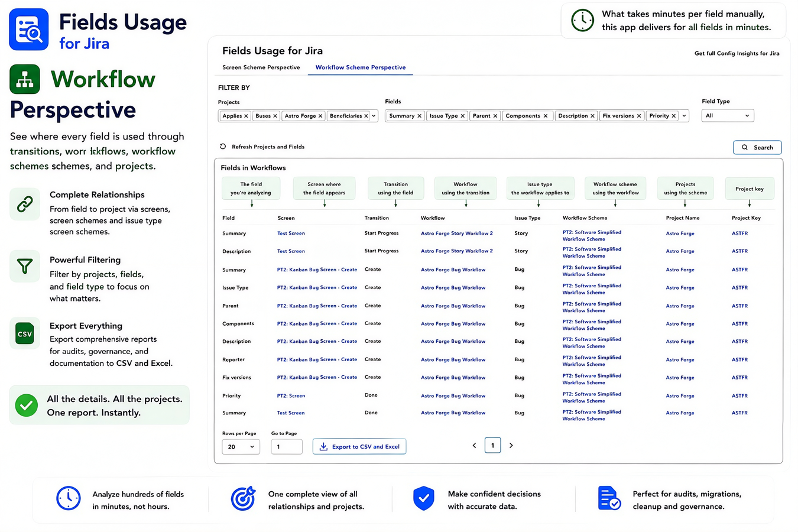This screenshot has width=798, height=532.
Task: Remove the Description field chip
Action: click(x=592, y=116)
